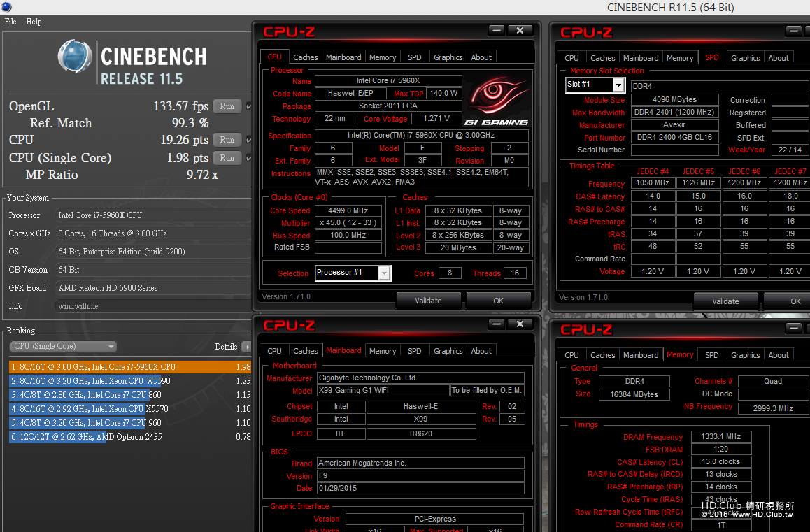The width and height of the screenshot is (810, 532).
Task: Open CPU tab in Mainboard CPU-Z window
Action: 274,351
